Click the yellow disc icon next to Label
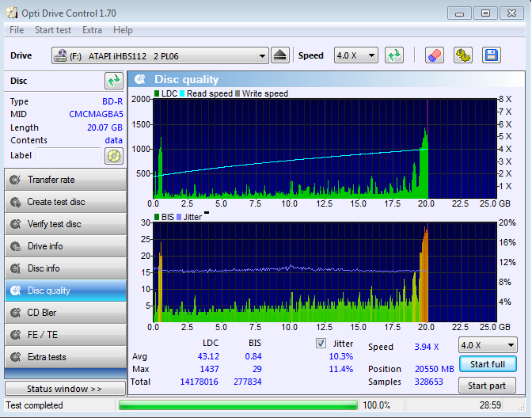Image resolution: width=532 pixels, height=418 pixels. [114, 156]
